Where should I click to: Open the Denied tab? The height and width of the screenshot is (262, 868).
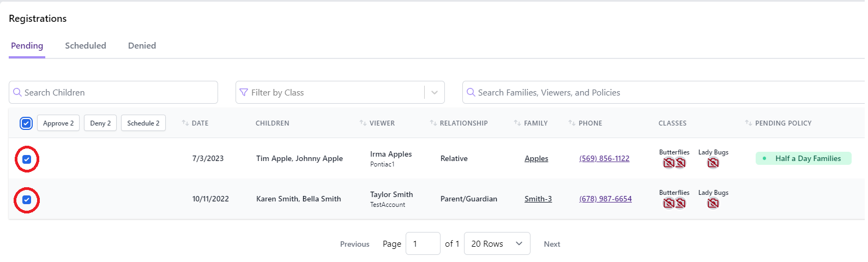(142, 46)
